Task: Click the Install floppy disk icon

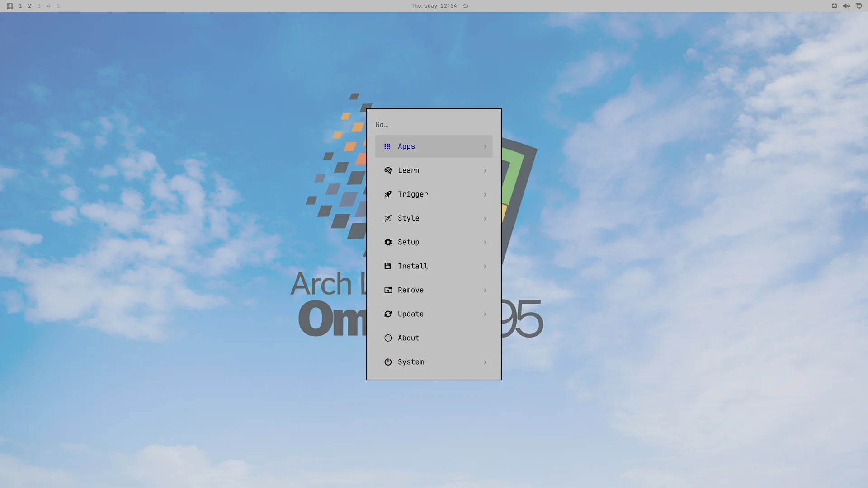Action: coord(387,266)
